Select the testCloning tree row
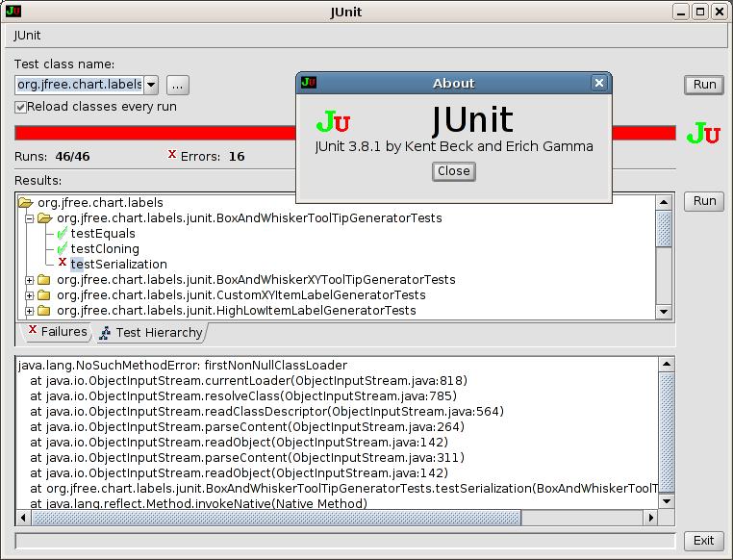 [105, 248]
